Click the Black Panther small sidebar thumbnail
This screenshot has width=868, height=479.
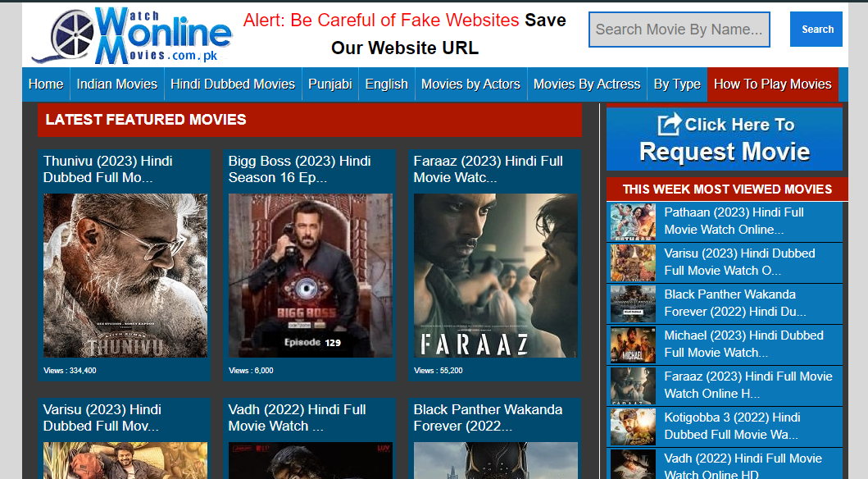click(633, 303)
